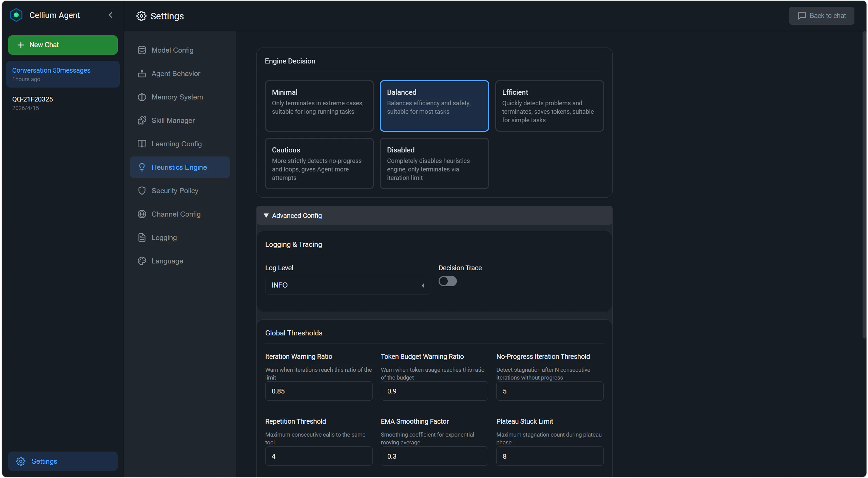Click the Memory System brain icon
This screenshot has width=868, height=478.
pos(142,97)
